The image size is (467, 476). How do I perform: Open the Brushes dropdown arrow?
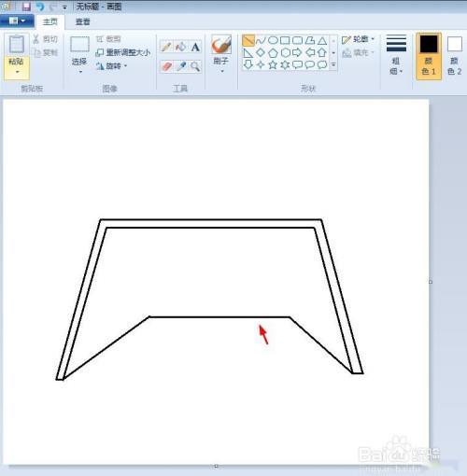tap(222, 72)
